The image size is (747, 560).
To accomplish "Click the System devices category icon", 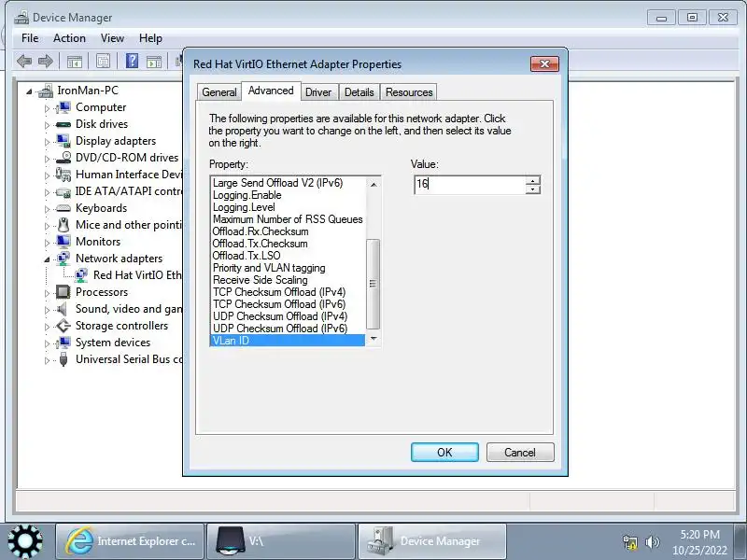I will [63, 343].
